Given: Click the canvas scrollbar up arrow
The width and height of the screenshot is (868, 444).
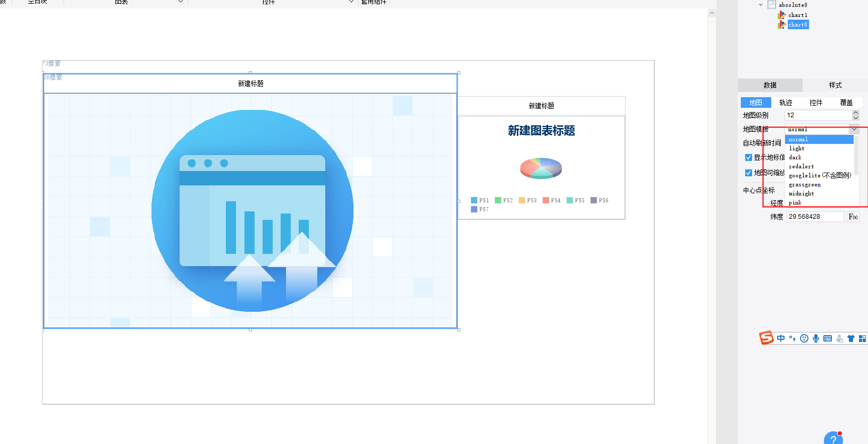Looking at the screenshot, I should [712, 13].
